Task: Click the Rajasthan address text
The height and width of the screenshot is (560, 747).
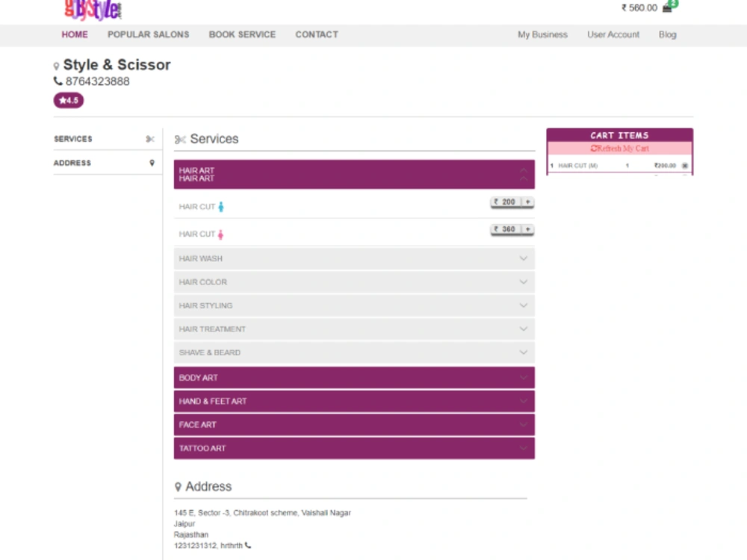Action: point(191,535)
